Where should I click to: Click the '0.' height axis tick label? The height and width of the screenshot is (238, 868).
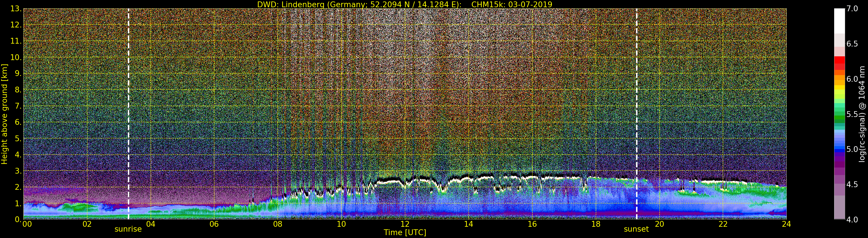(x=18, y=220)
